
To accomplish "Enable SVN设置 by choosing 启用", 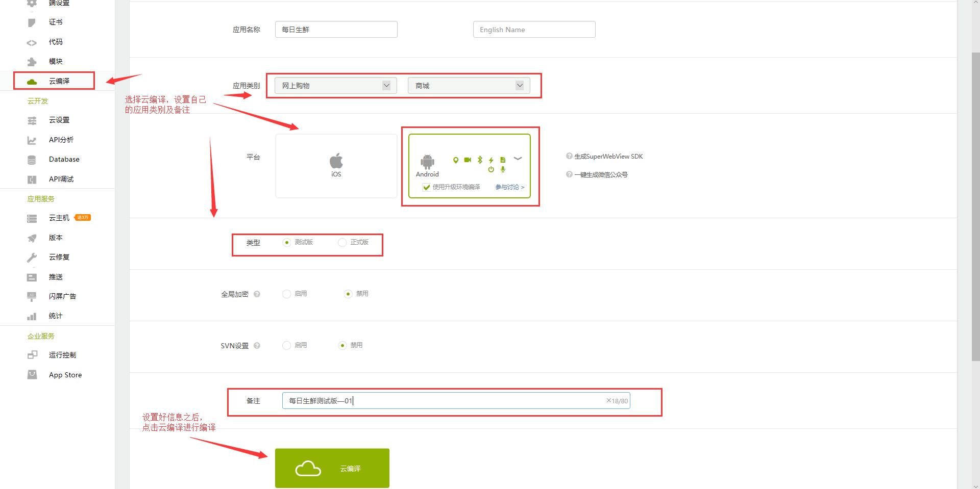I will 286,345.
